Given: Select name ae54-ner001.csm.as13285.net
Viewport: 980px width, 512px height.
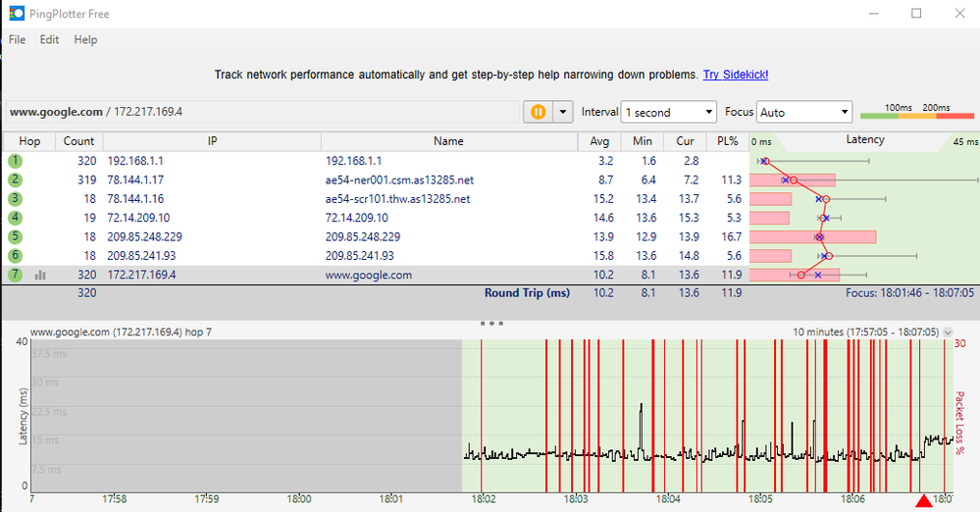Looking at the screenshot, I should point(399,180).
